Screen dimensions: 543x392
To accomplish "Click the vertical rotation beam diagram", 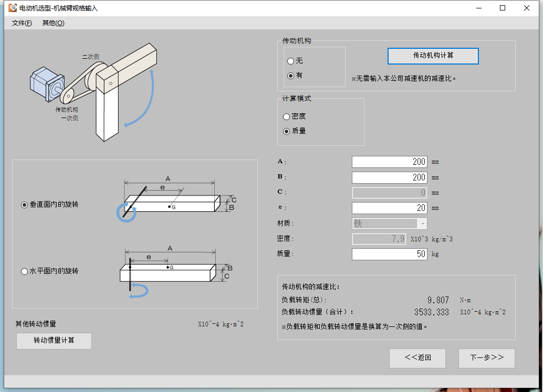I will [x=176, y=199].
